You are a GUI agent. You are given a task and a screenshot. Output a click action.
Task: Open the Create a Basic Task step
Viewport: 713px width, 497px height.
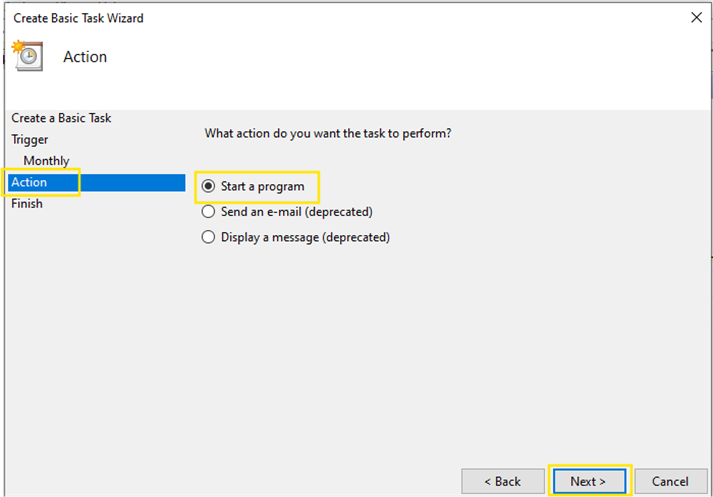pos(61,118)
